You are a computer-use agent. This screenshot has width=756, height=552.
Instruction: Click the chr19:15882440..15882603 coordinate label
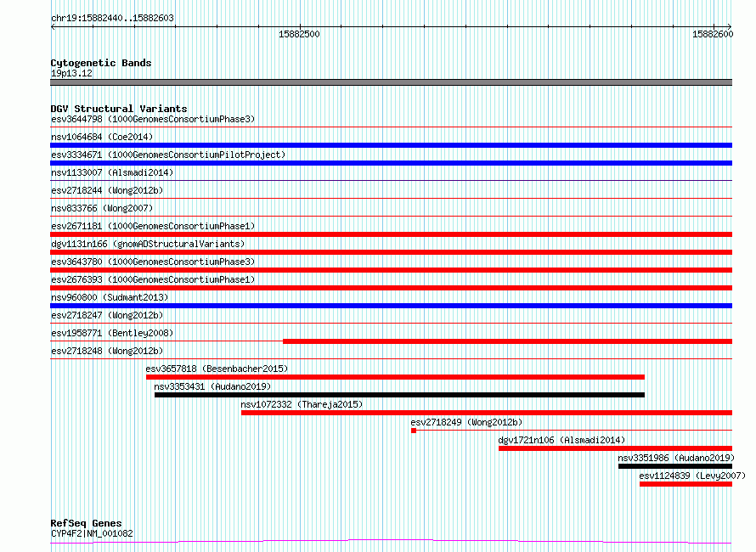[x=112, y=19]
